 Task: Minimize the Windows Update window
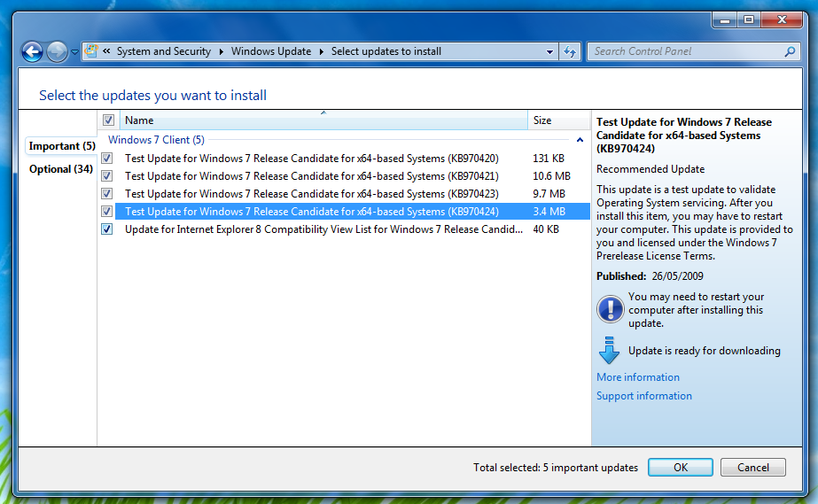tap(725, 19)
